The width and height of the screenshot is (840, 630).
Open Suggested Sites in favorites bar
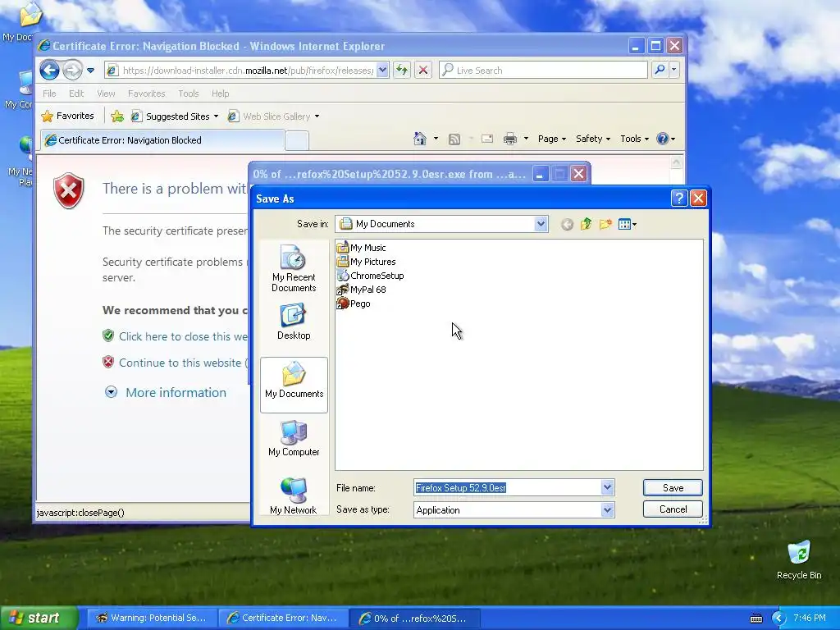pyautogui.click(x=175, y=116)
